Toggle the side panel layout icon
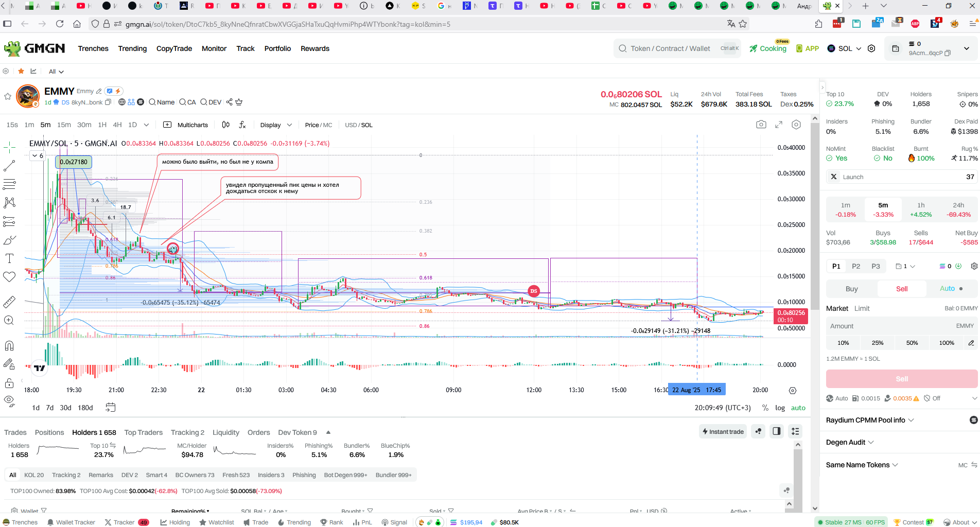This screenshot has width=980, height=527. coord(777,431)
